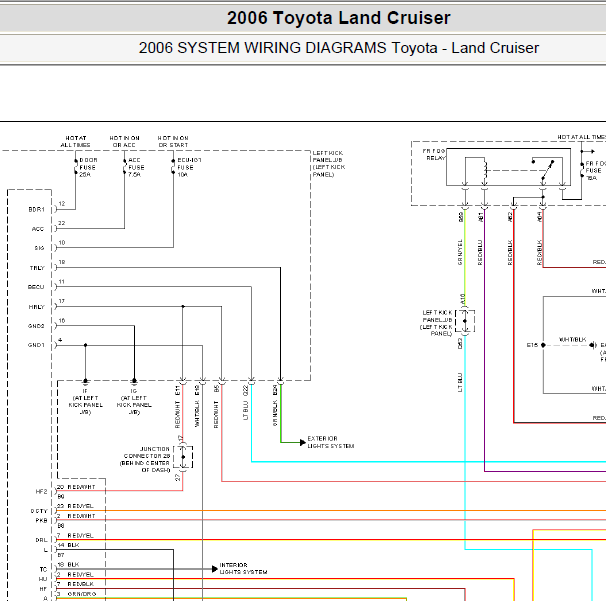606x601 pixels.
Task: Click "HOT IN ON OR ACC" header text
Action: 124,141
